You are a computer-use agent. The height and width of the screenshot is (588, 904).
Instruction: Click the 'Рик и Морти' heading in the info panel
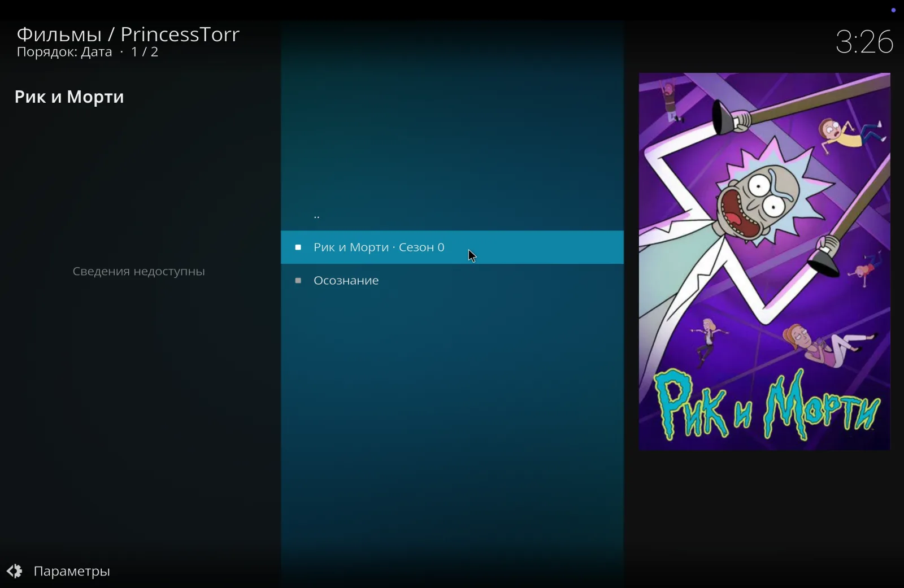click(69, 97)
